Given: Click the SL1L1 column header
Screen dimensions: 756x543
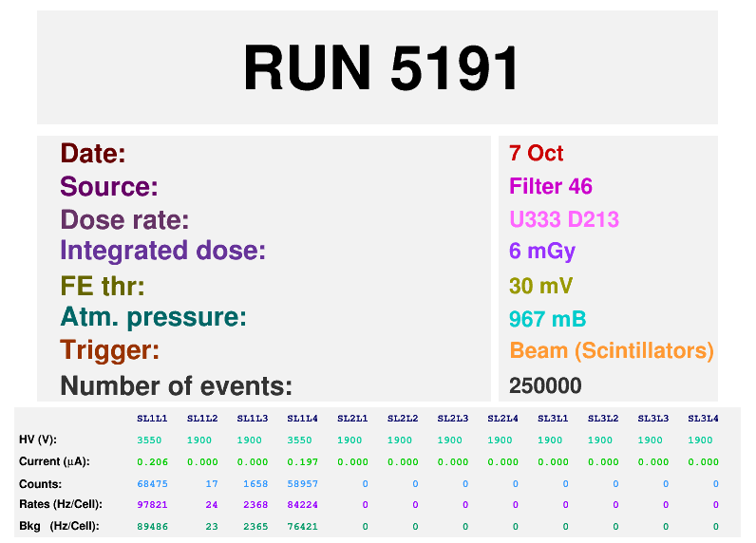Looking at the screenshot, I should (x=152, y=418).
